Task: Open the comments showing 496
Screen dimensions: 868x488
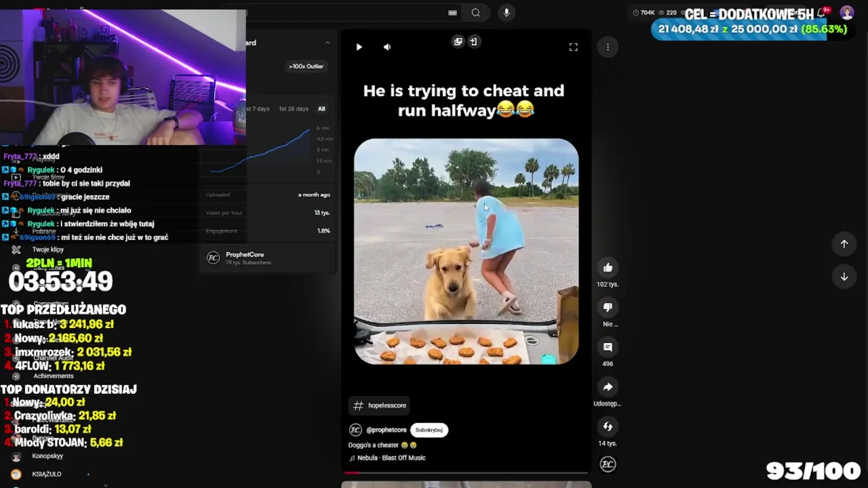Action: tap(608, 347)
